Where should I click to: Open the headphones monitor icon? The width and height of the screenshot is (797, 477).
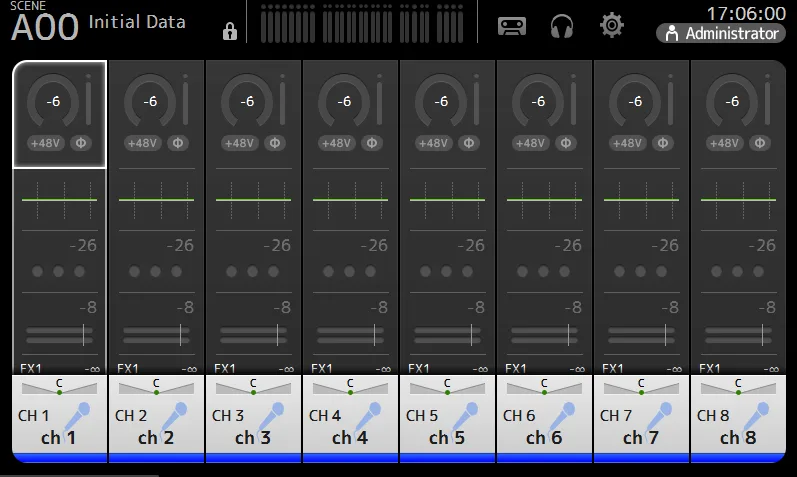point(562,25)
